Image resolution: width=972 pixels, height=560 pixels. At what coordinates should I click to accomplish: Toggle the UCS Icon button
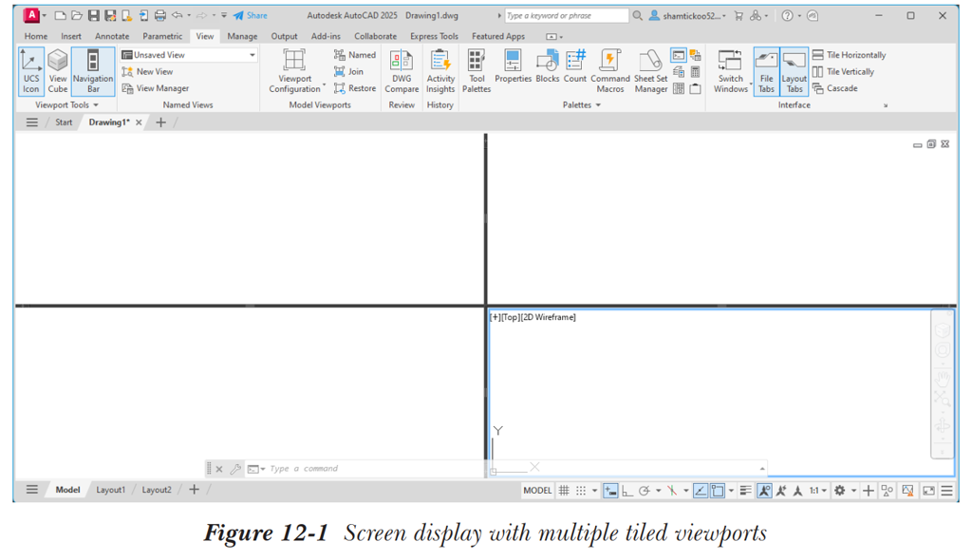pos(31,71)
